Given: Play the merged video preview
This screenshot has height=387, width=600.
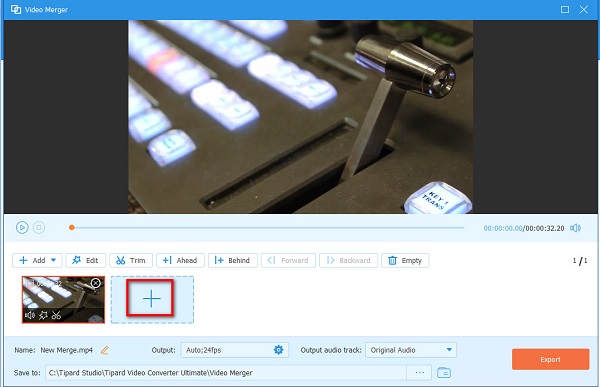Looking at the screenshot, I should pos(22,227).
